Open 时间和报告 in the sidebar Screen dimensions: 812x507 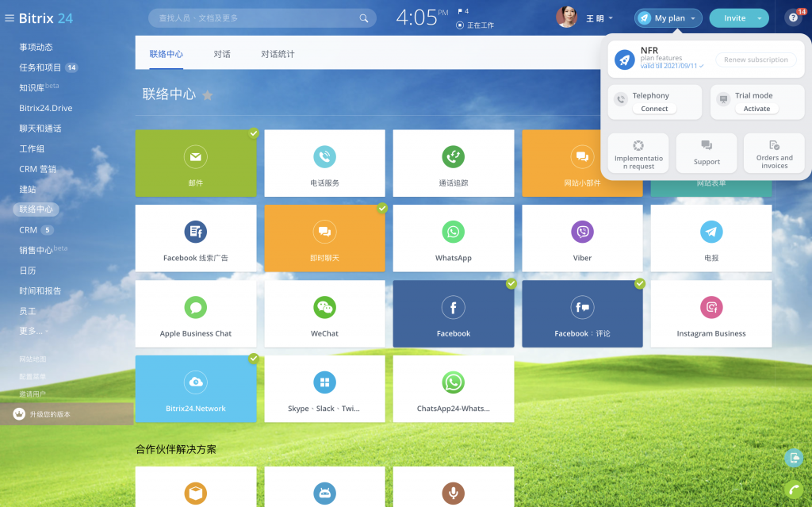click(x=40, y=291)
